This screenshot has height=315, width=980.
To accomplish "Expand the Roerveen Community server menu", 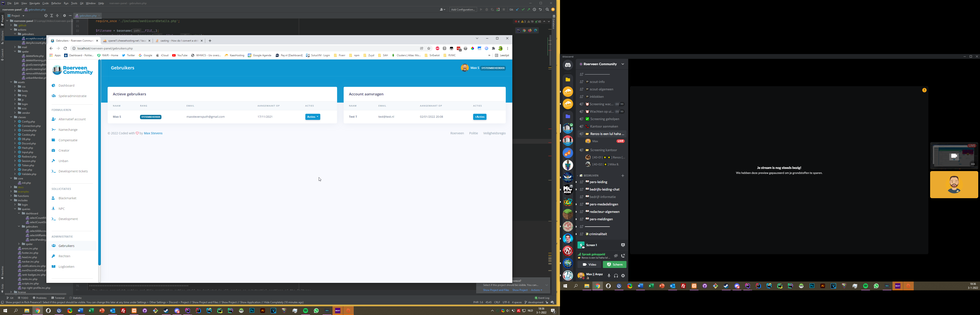I will [x=623, y=64].
